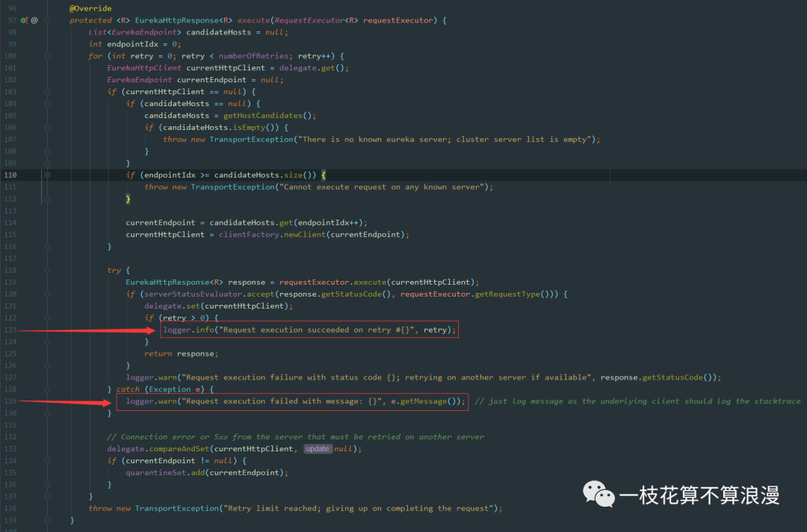
Task: Collapse the catch block fold marker at line 128
Action: click(47, 389)
